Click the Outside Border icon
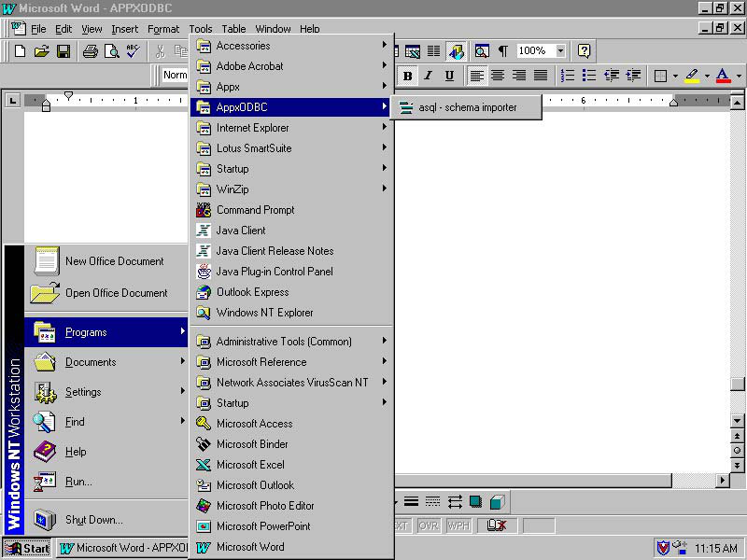The image size is (747, 560). (661, 77)
